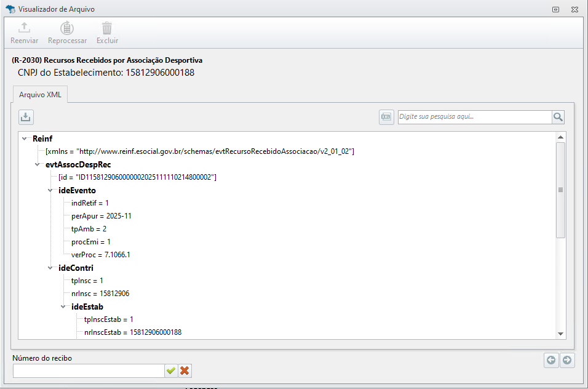The height and width of the screenshot is (389, 588).
Task: Select the 'verProc = 7.1066.1' row
Action: point(101,255)
